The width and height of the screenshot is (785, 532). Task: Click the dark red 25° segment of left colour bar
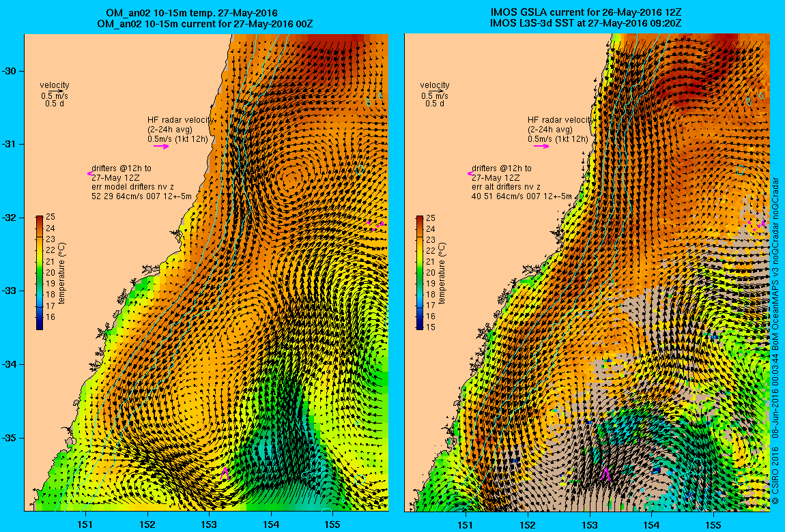(x=40, y=220)
